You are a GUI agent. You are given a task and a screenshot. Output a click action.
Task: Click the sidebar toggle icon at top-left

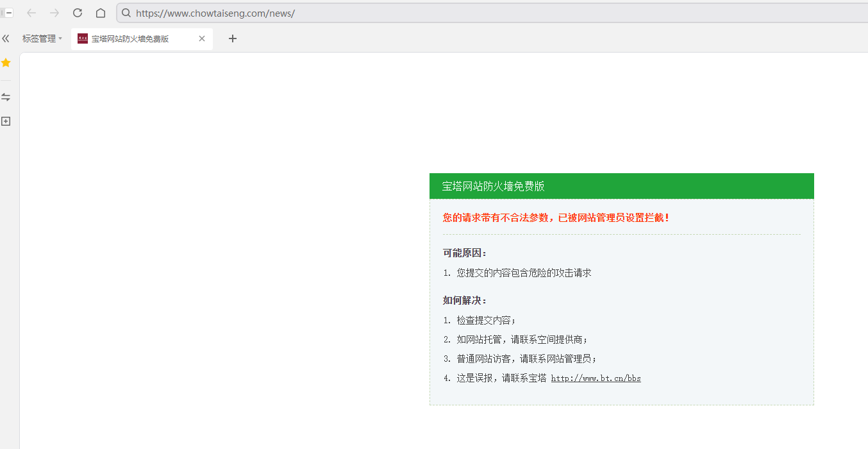coord(7,13)
